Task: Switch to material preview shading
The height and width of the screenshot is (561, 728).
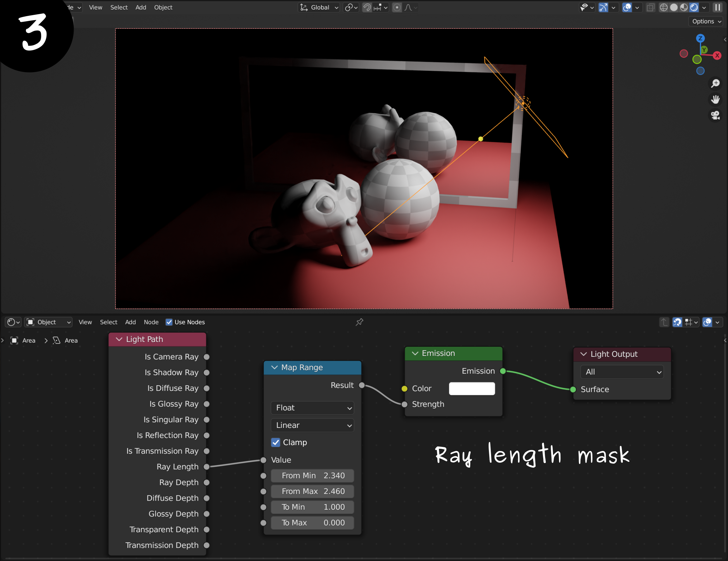Action: coord(684,7)
